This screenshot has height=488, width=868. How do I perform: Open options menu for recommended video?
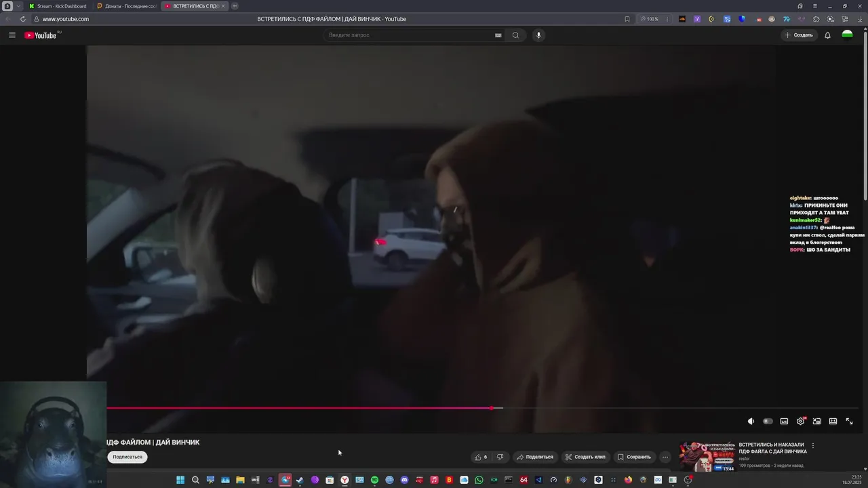coord(813,446)
